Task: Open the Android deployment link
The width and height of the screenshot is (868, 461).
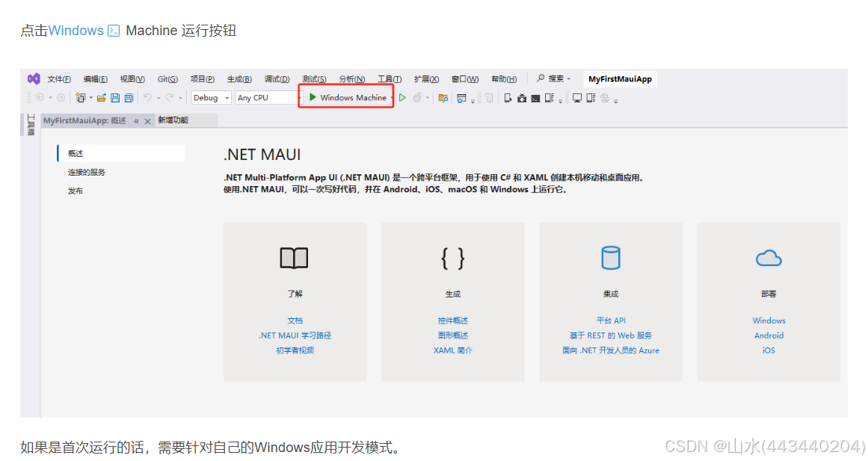Action: tap(769, 335)
